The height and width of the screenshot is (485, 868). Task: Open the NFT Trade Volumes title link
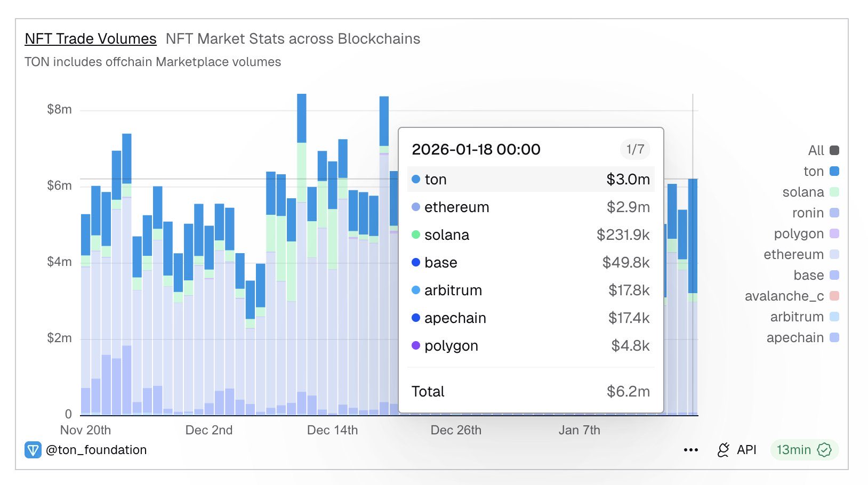click(91, 39)
